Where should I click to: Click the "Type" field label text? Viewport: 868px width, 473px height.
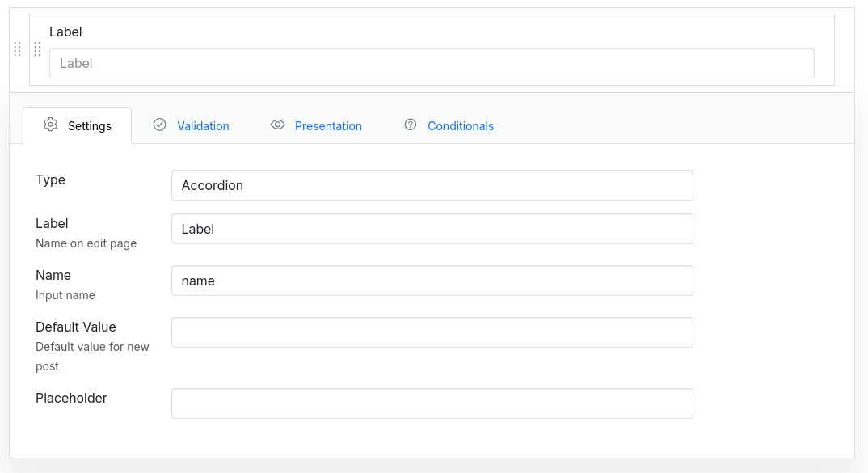click(x=50, y=179)
